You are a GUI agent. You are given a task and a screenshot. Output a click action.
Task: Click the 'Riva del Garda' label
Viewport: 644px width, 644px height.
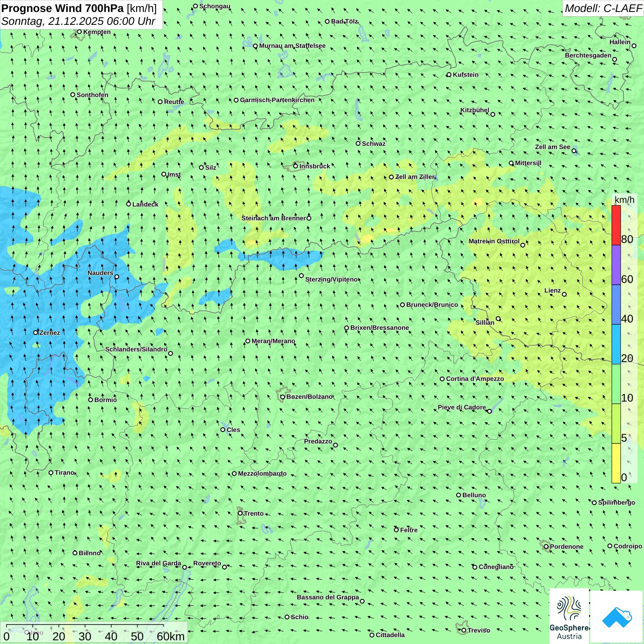159,563
